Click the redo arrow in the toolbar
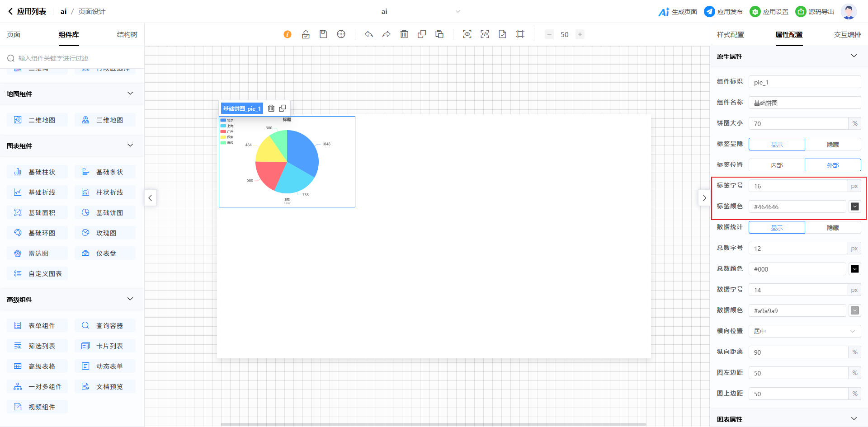The height and width of the screenshot is (427, 868). pyautogui.click(x=387, y=34)
